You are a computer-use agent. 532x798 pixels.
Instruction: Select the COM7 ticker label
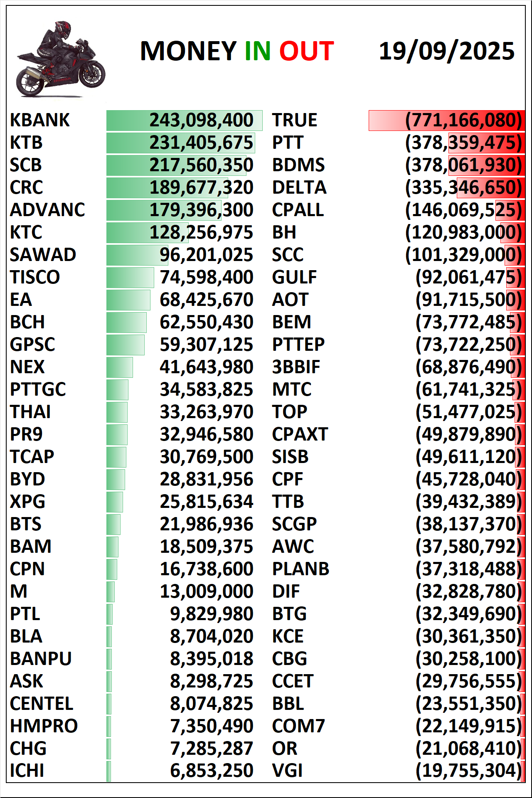click(x=298, y=726)
